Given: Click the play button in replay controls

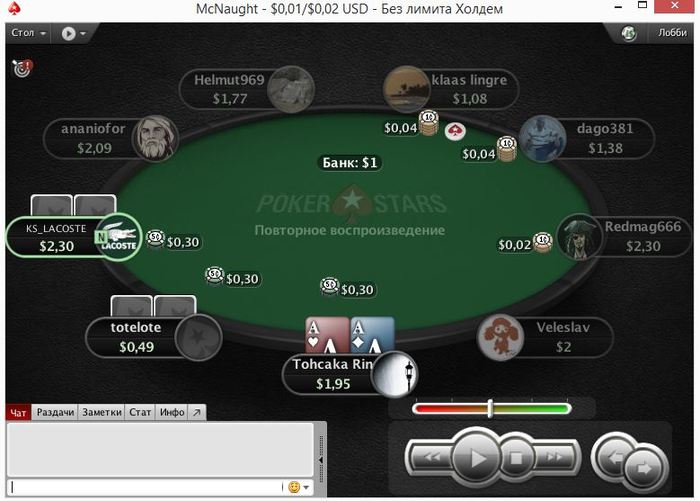Looking at the screenshot, I should pos(476,457).
